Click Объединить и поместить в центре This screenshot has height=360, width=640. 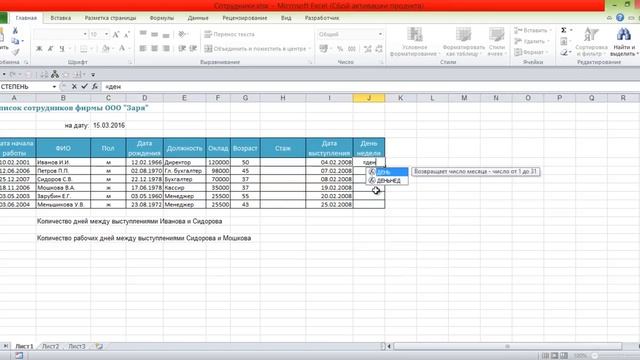[x=258, y=49]
